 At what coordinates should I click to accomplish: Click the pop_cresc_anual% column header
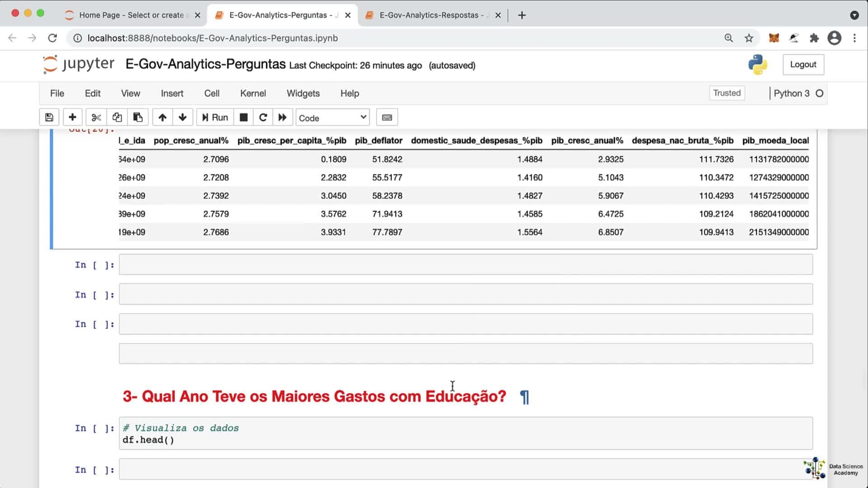(x=191, y=141)
